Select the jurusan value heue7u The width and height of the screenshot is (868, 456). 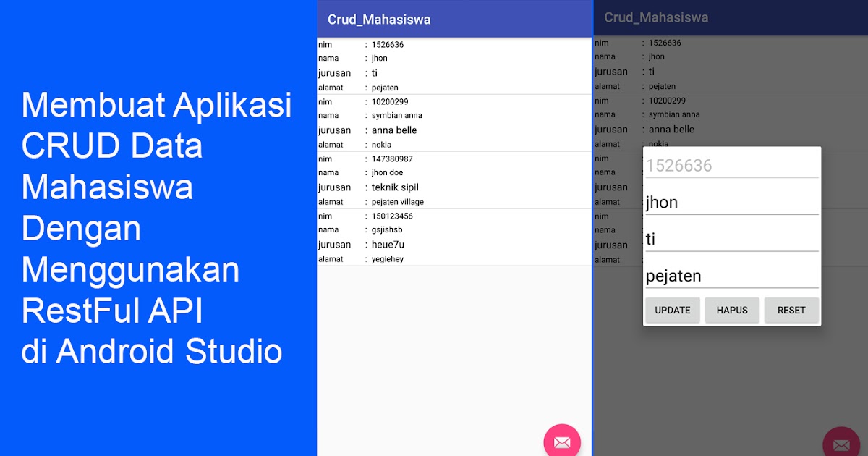tap(386, 244)
